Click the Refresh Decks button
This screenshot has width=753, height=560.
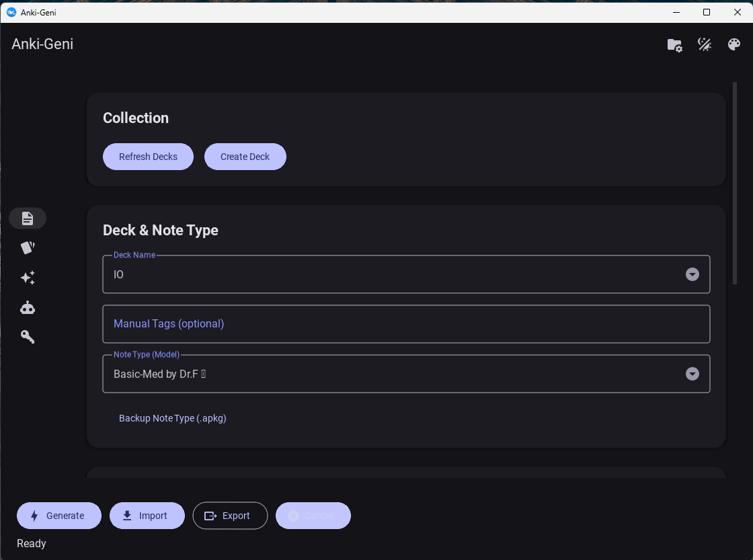click(148, 157)
